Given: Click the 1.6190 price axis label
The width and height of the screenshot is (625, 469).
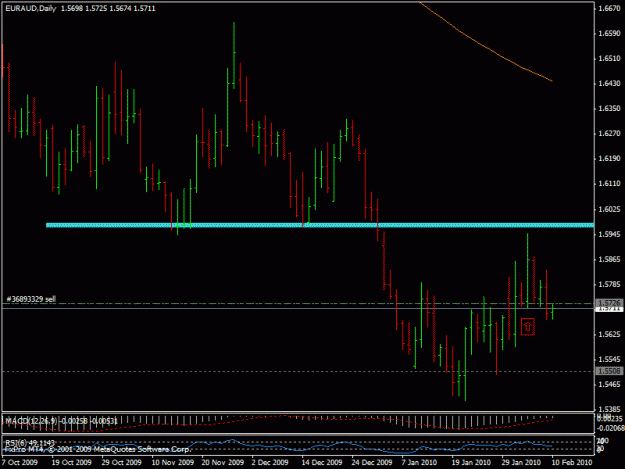Looking at the screenshot, I should pyautogui.click(x=609, y=159).
